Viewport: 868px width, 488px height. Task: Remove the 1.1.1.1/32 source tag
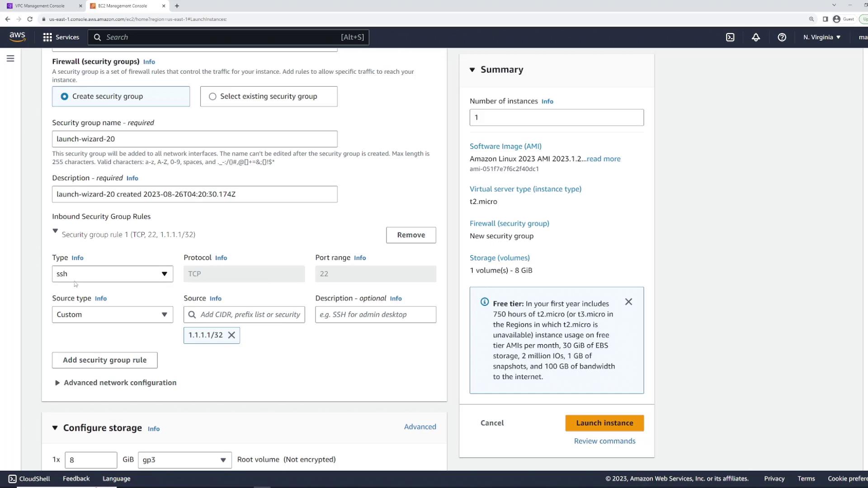coord(231,335)
